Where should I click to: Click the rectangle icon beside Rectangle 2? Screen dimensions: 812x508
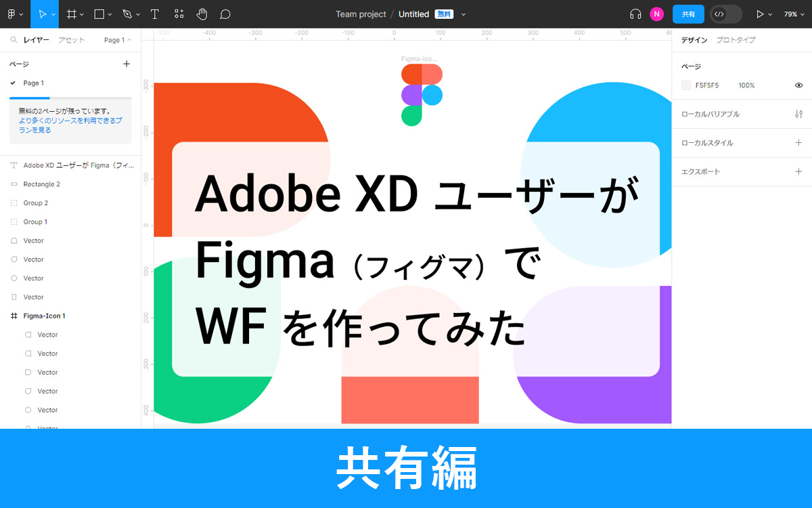point(14,184)
